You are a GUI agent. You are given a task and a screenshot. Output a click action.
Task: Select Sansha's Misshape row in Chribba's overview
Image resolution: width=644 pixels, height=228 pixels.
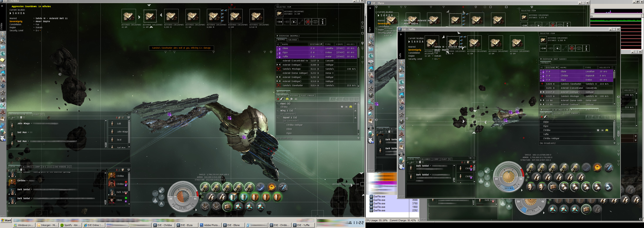pos(317,69)
